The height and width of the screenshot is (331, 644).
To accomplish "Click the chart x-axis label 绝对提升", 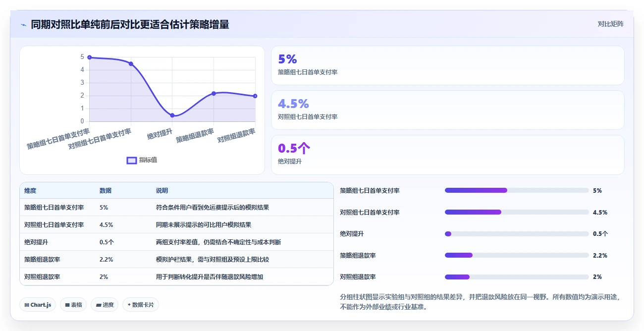I will [160, 133].
